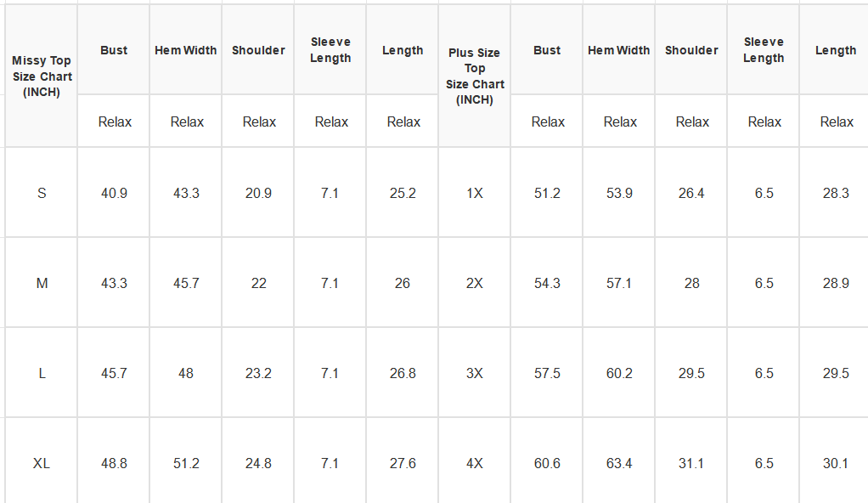Select size S row label
The image size is (868, 503).
(x=42, y=193)
